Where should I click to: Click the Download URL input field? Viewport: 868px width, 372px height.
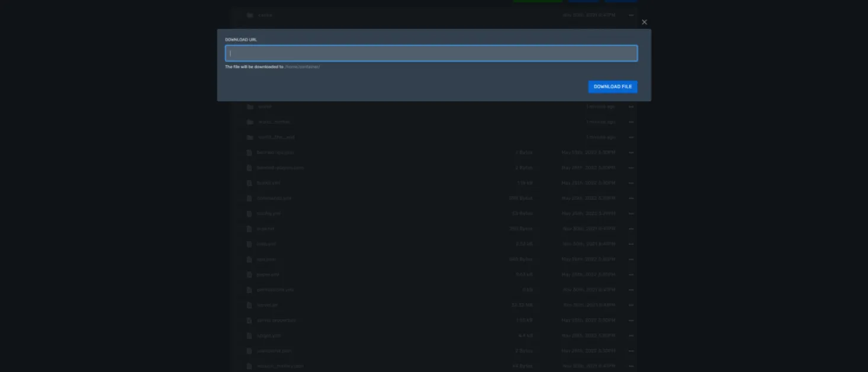(x=431, y=53)
